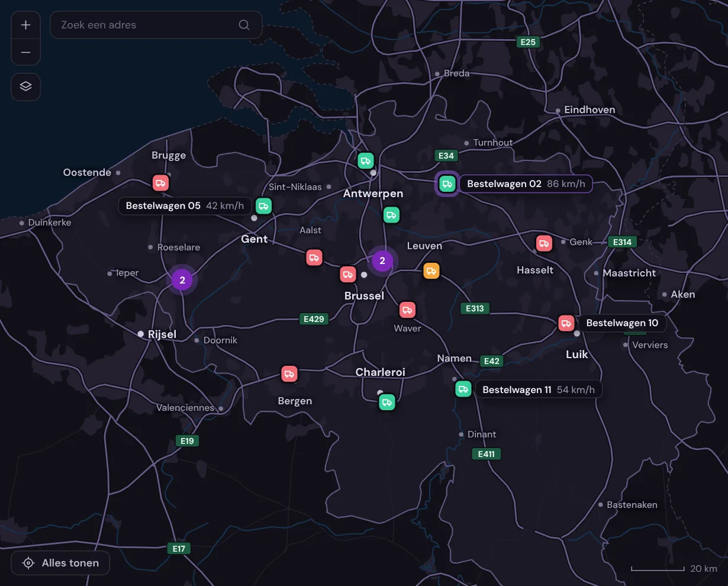
Task: Click the Hasselt city label
Action: coord(535,270)
